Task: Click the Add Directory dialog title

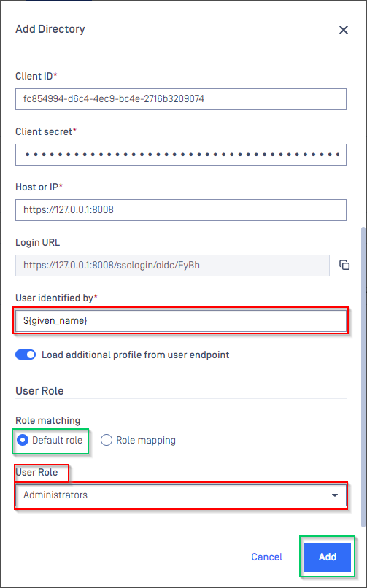Action: click(x=50, y=29)
